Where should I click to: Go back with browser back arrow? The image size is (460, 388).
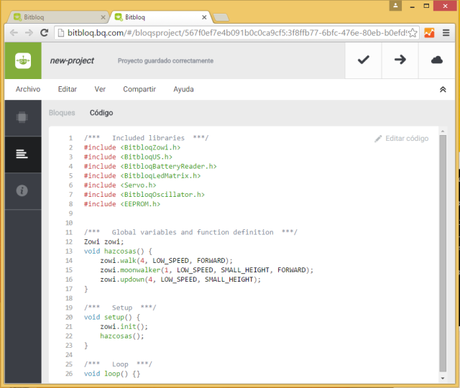coord(14,33)
